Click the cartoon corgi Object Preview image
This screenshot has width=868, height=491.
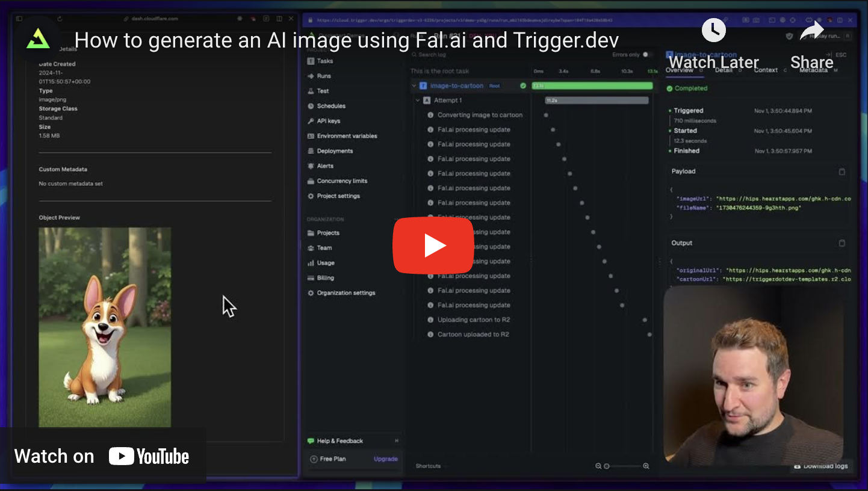click(x=105, y=327)
